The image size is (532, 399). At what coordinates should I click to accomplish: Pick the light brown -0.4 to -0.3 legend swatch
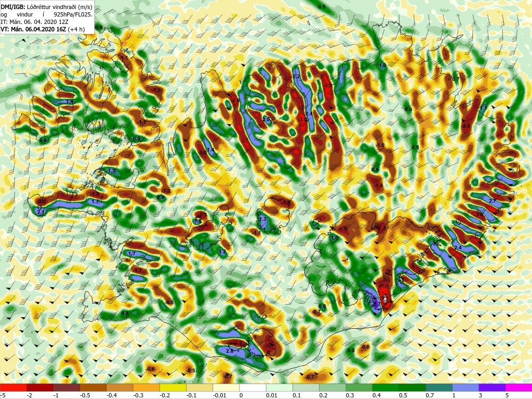[x=120, y=387]
